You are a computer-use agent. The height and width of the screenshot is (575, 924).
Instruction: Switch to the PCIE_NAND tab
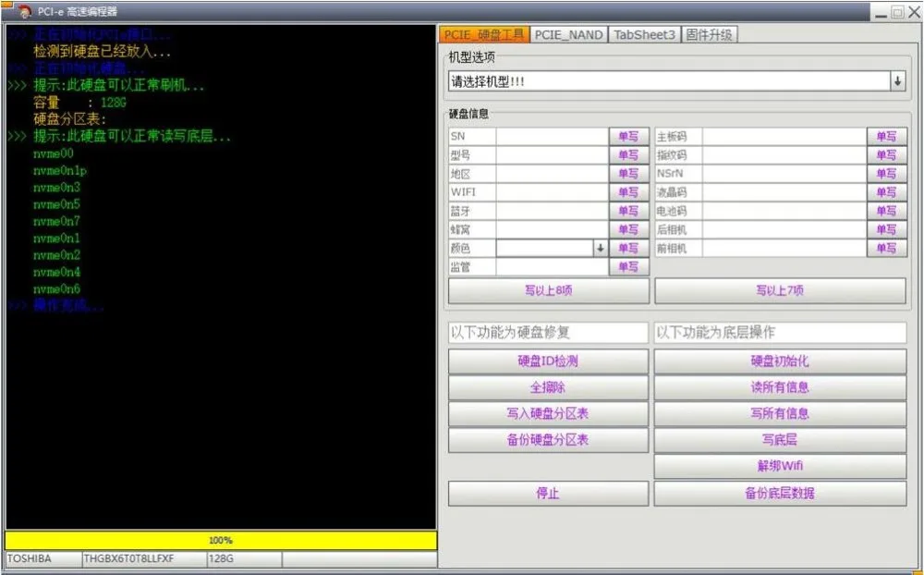point(568,35)
